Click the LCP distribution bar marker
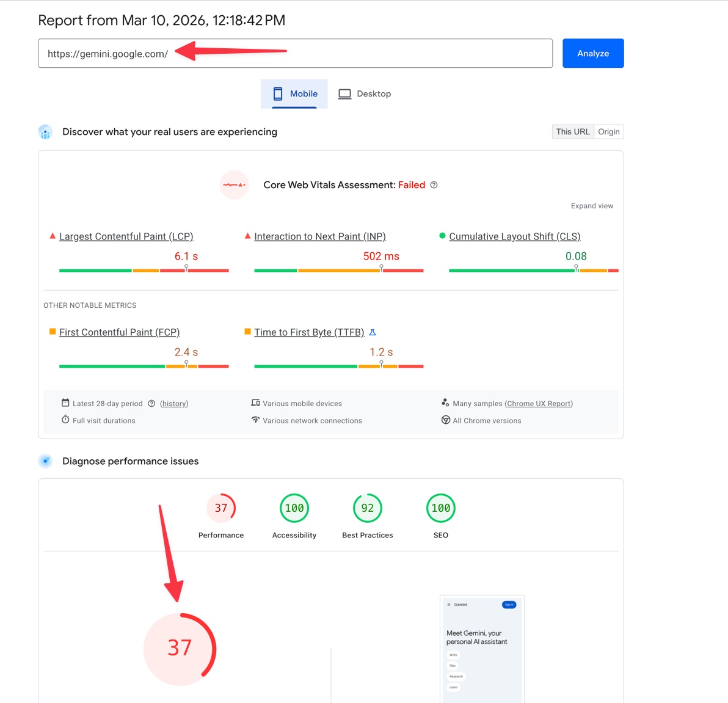This screenshot has height=703, width=728. pos(186,268)
